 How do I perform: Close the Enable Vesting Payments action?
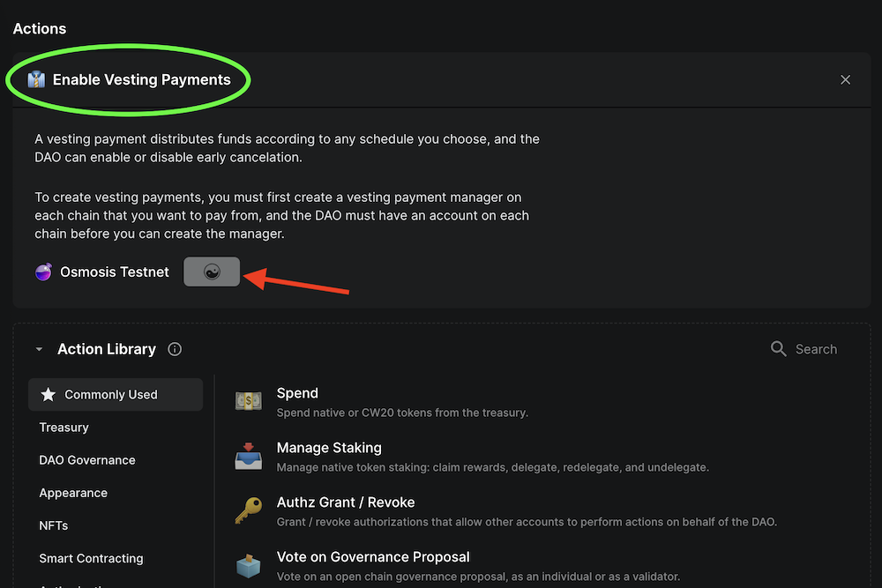click(x=845, y=80)
